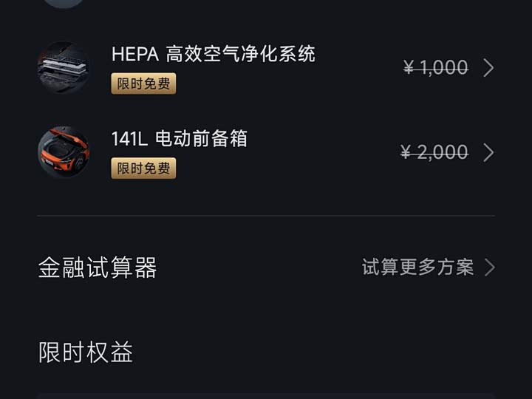The height and width of the screenshot is (399, 532).
Task: Tap the crossed-out ¥1,000 price
Action: pyautogui.click(x=436, y=68)
